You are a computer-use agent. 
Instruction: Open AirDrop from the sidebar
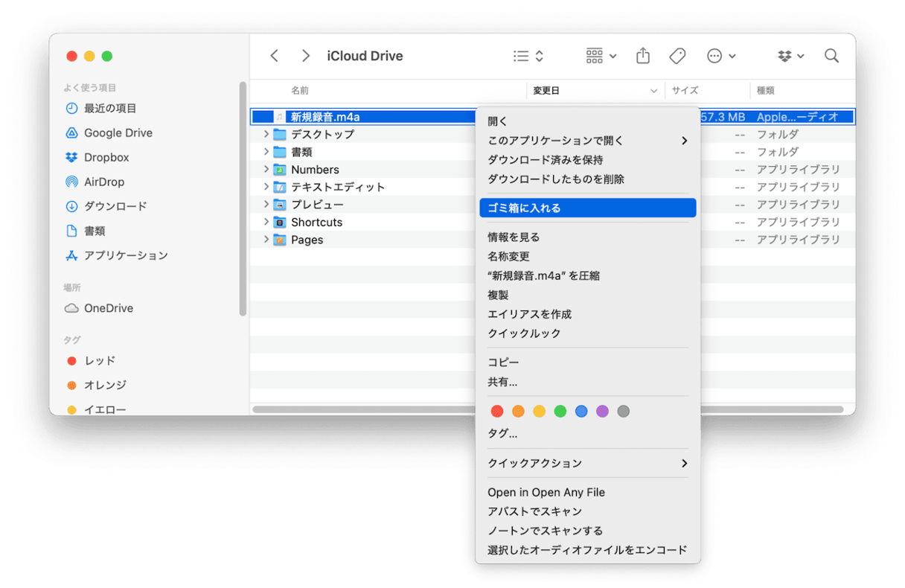coord(104,182)
